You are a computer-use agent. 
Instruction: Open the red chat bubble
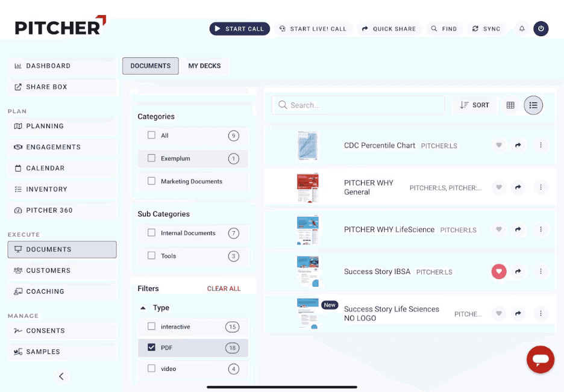point(540,359)
